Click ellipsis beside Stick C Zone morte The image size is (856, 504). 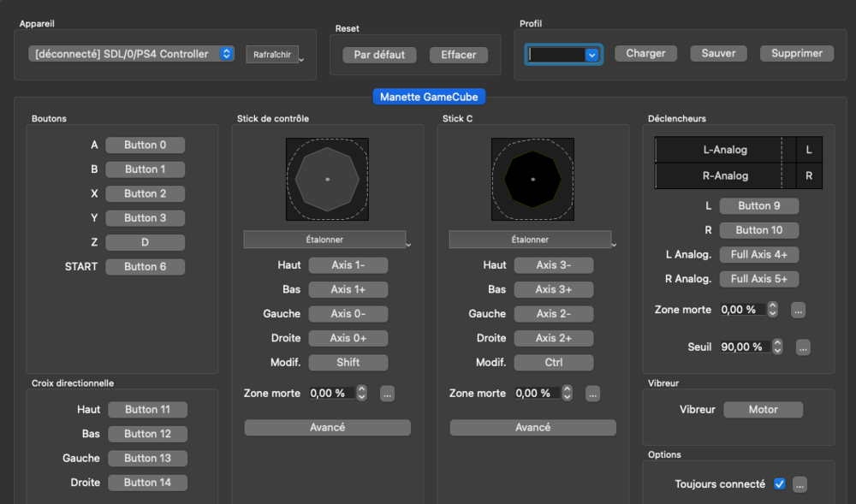(592, 394)
